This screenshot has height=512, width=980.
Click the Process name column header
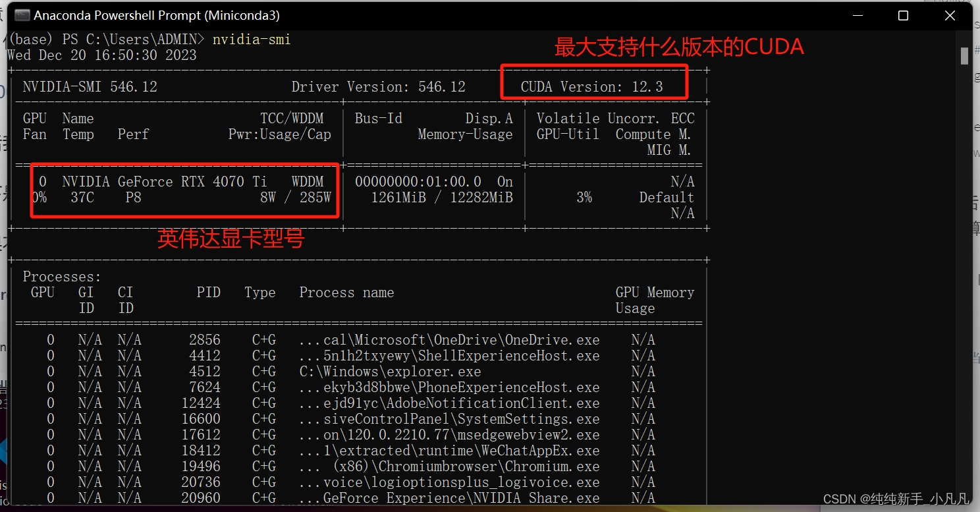tap(347, 293)
